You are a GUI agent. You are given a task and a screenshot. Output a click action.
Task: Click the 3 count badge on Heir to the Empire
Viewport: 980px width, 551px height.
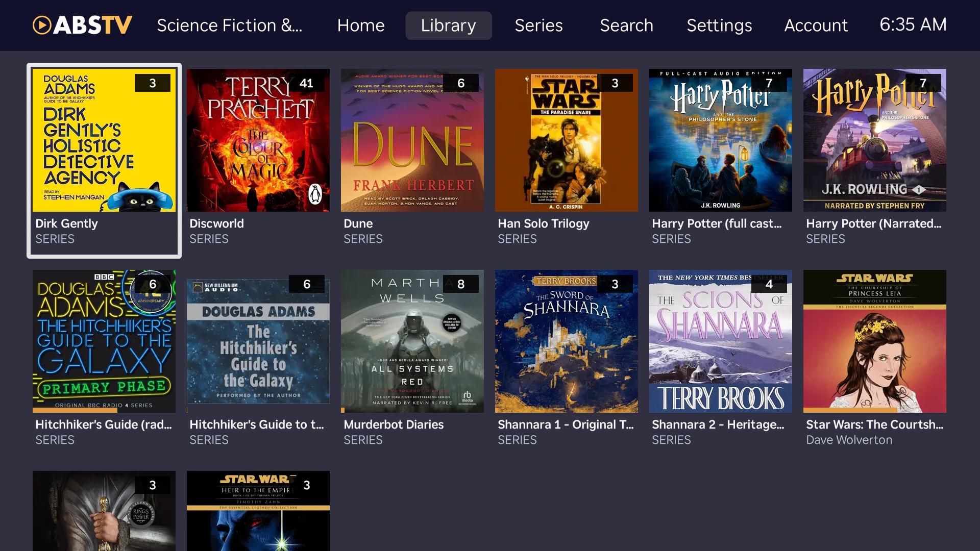point(307,485)
